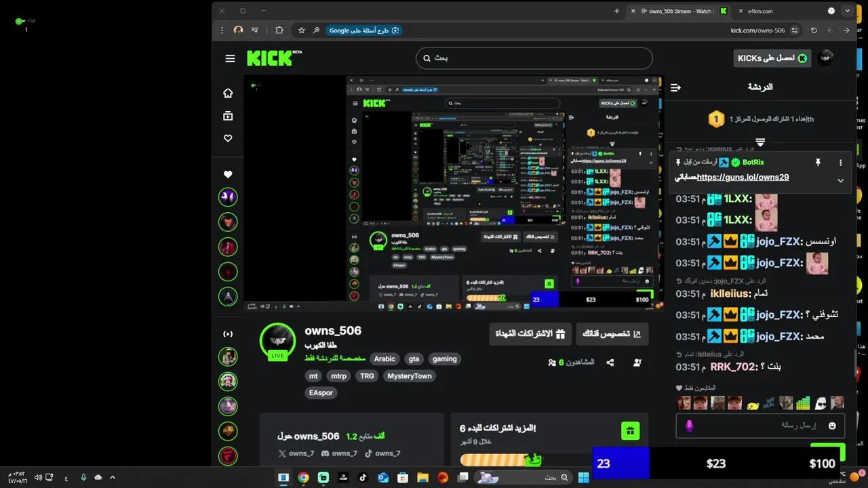Select the EAspor tag
Screen dimensions: 868x488
point(321,393)
